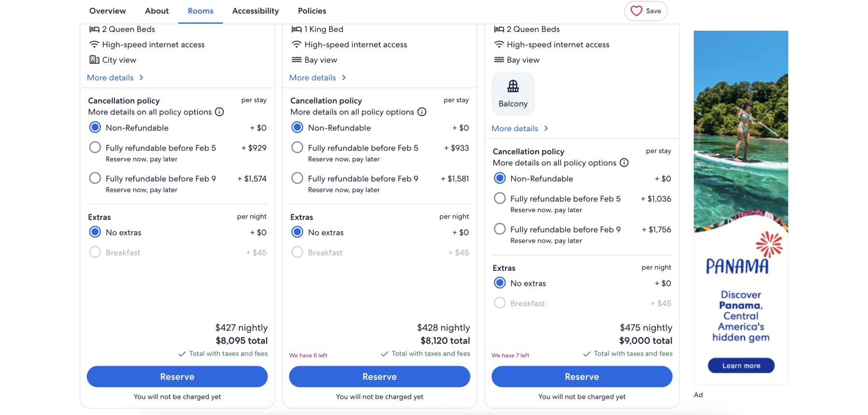The image size is (868, 415).
Task: Click the 1 King Bed icon
Action: [x=296, y=29]
